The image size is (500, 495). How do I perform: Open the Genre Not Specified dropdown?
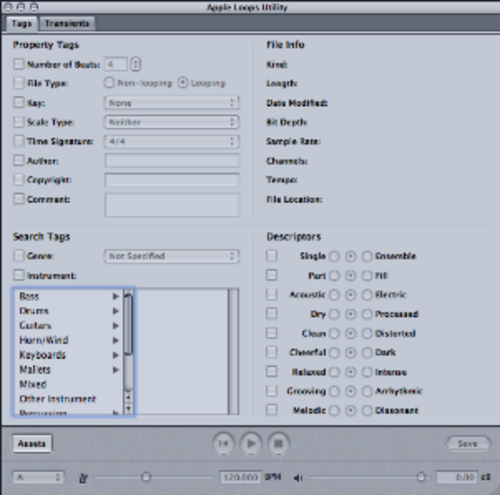(172, 256)
